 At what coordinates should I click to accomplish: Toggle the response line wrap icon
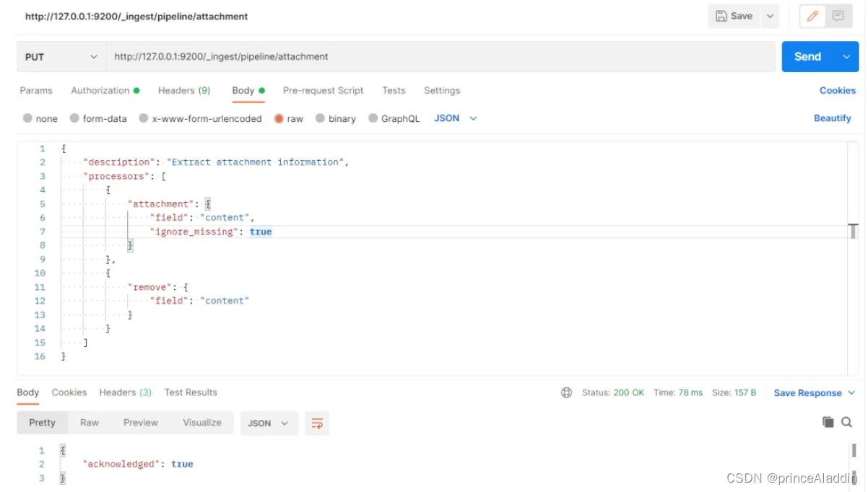point(317,423)
